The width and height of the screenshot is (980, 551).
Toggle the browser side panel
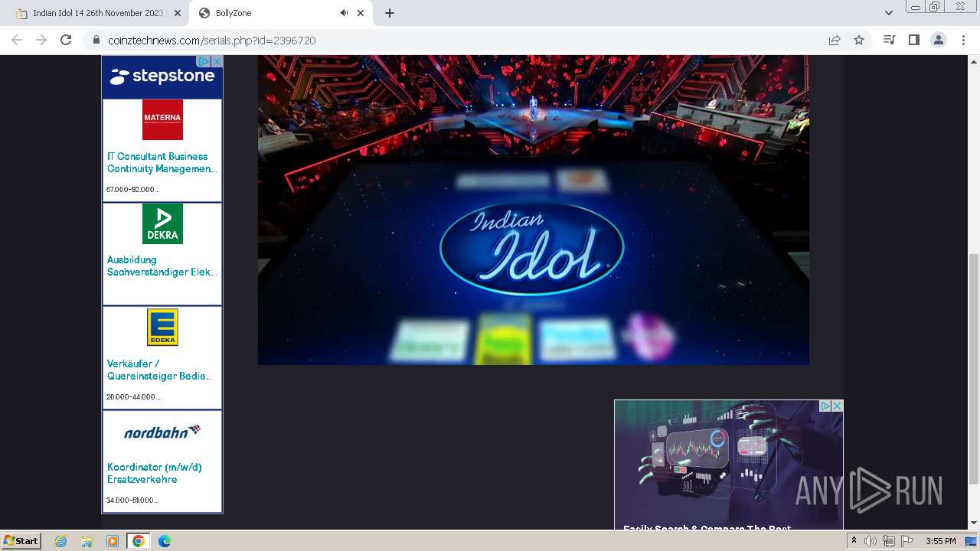(x=913, y=40)
